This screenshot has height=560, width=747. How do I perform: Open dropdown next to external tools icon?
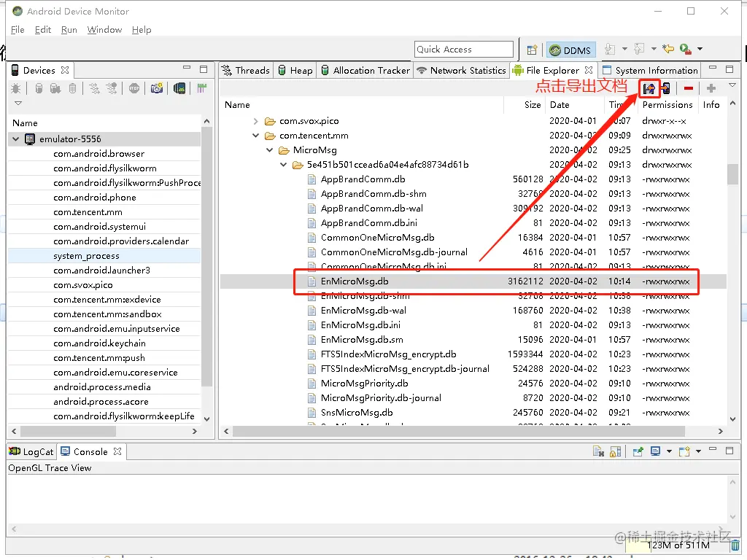coord(700,49)
